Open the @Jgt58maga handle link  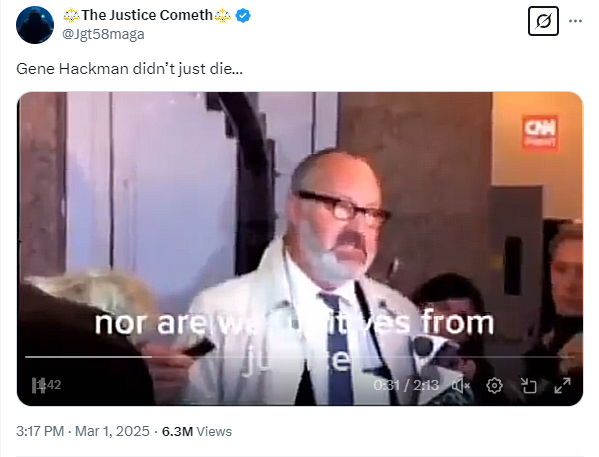103,34
